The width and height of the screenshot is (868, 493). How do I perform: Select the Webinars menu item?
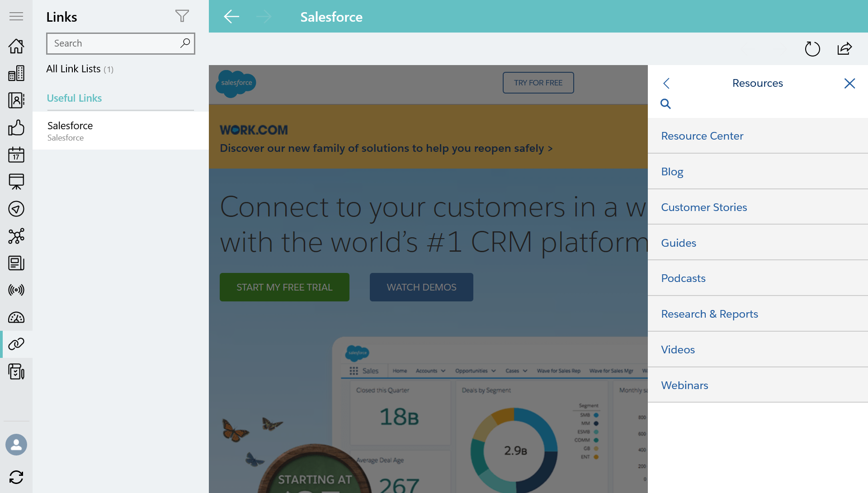click(x=684, y=385)
